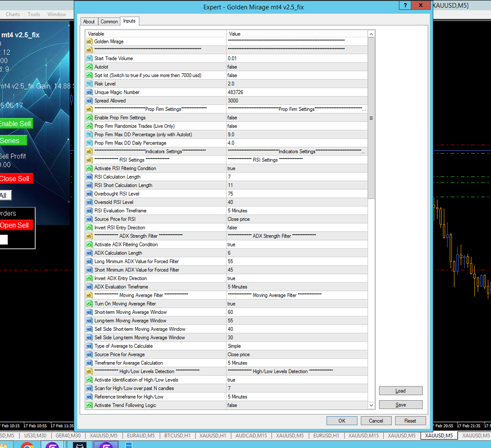Click the icon beside Prop Firm Max DD Daily Percentage
The image size is (491, 448).
[89, 143]
